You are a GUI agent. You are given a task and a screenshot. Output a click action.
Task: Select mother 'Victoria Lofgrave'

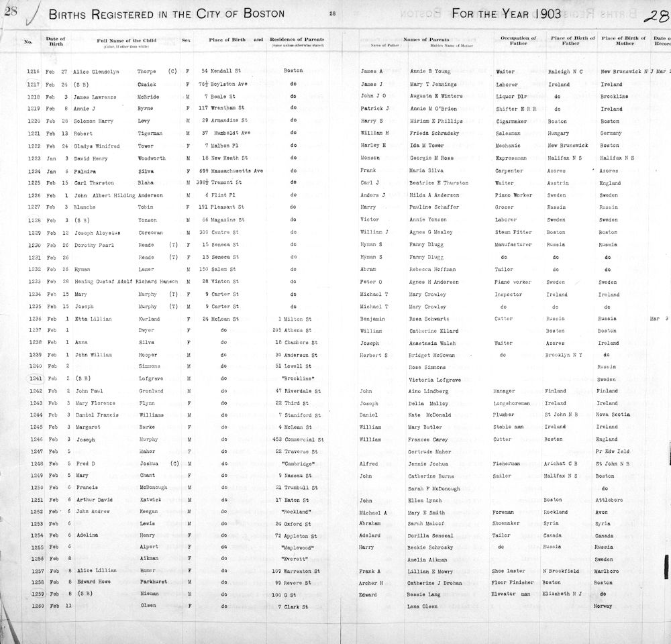click(435, 380)
